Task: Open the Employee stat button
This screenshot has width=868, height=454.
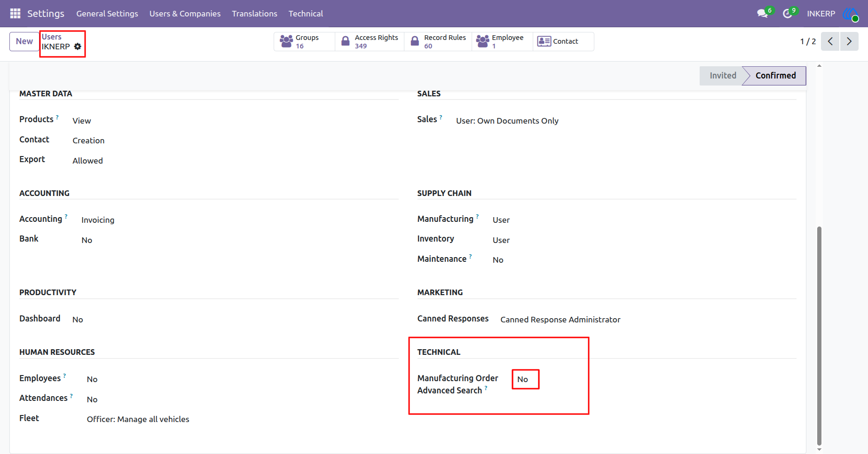Action: click(502, 41)
